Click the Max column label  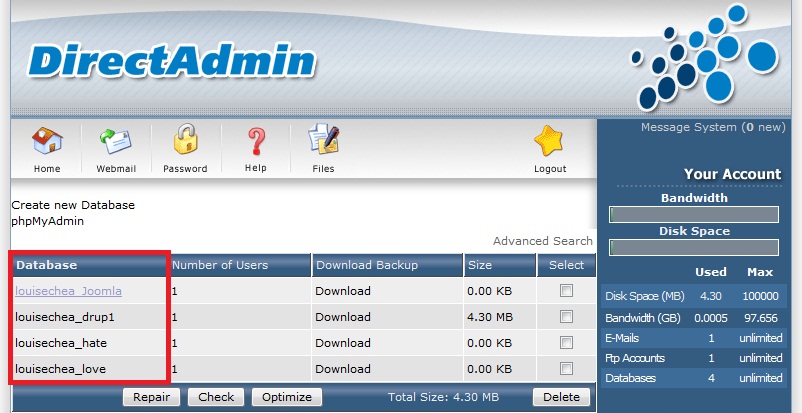click(760, 272)
